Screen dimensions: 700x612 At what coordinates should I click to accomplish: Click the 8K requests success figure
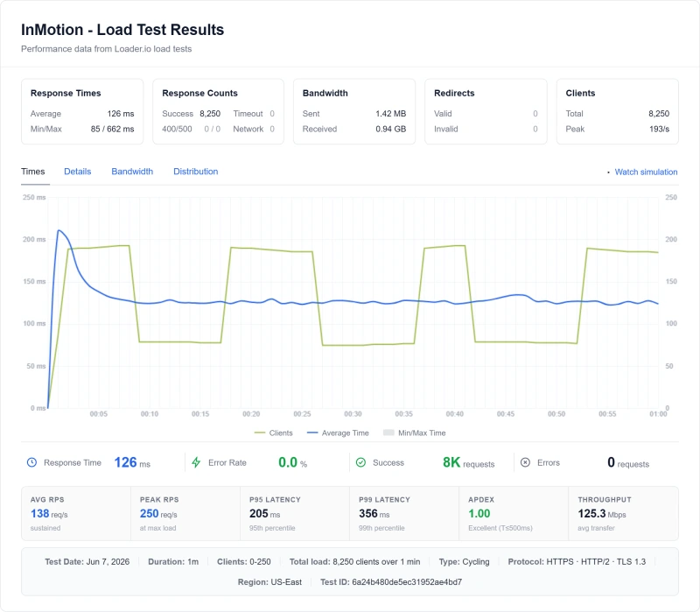pos(468,462)
